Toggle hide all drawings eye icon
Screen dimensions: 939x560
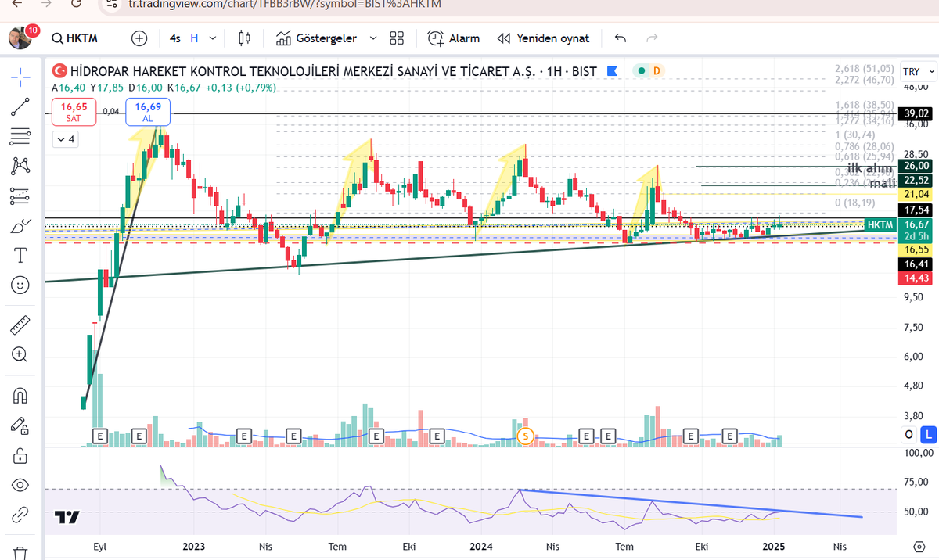[x=20, y=485]
